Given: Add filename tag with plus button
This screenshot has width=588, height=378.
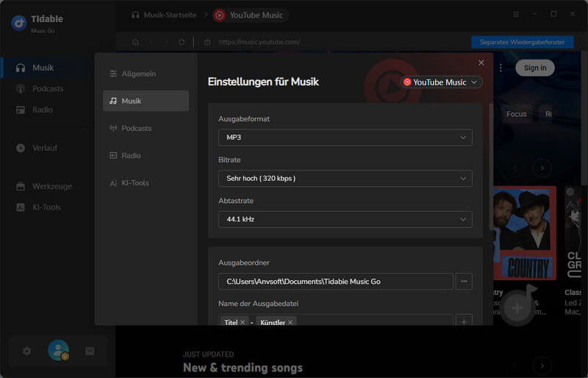Looking at the screenshot, I should pos(464,321).
